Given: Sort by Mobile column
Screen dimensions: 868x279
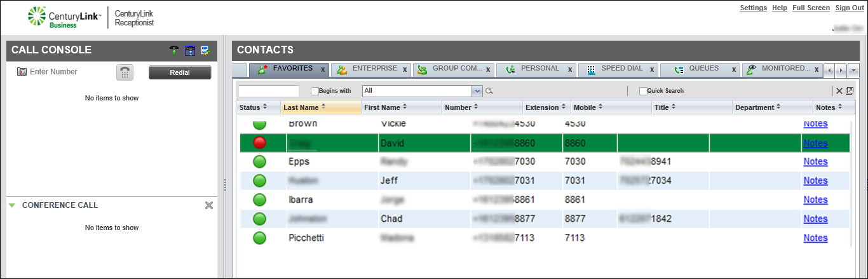Looking at the screenshot, I should pos(611,107).
